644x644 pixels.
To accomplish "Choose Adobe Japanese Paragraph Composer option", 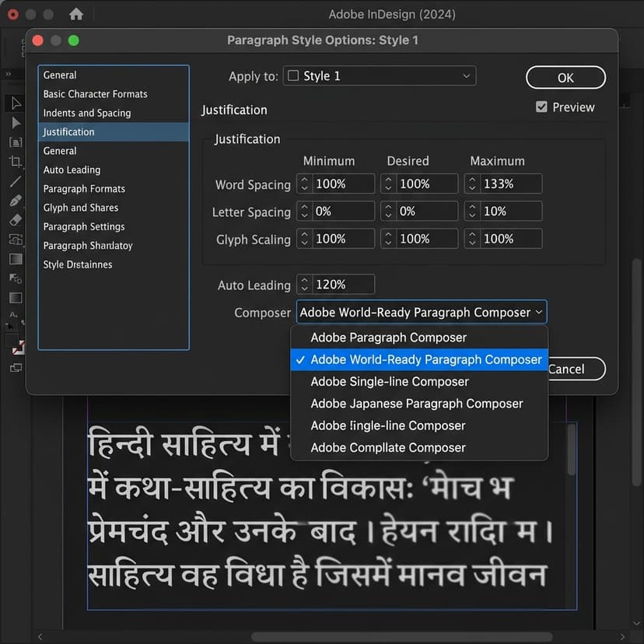I will click(419, 404).
